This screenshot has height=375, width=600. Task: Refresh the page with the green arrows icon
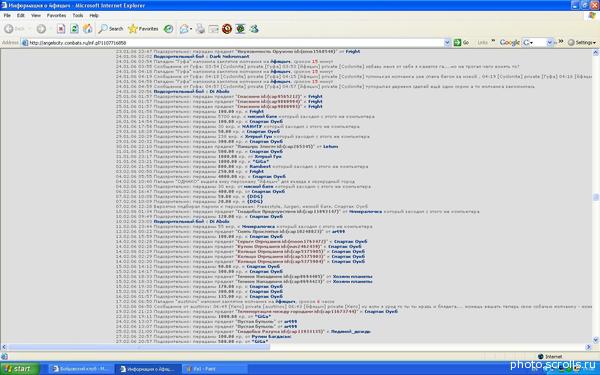(x=74, y=29)
